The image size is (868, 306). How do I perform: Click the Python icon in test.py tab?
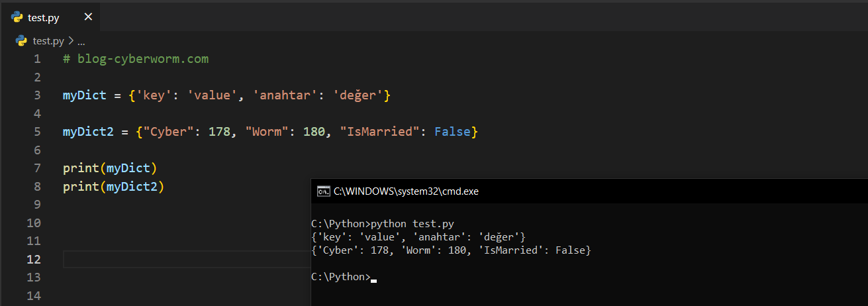17,17
